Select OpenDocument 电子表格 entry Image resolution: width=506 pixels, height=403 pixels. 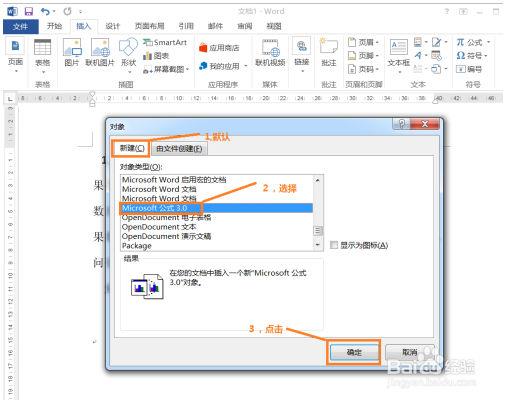tap(216, 218)
